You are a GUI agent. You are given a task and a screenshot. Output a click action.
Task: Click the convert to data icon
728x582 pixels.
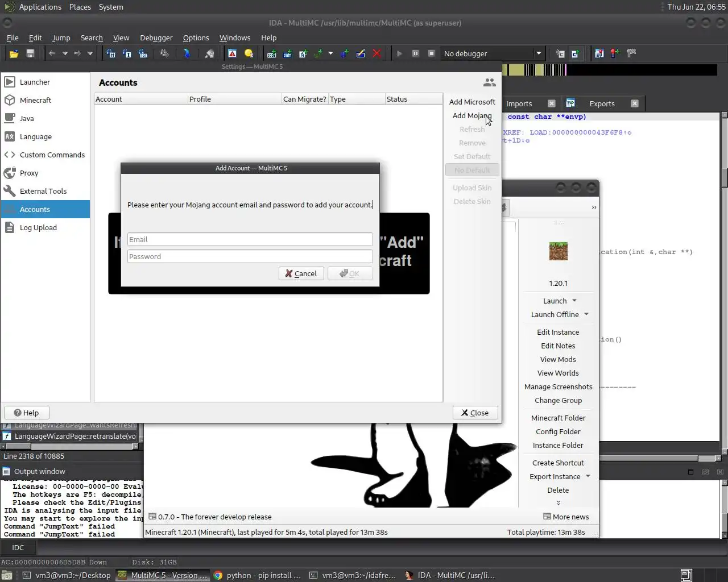point(288,53)
